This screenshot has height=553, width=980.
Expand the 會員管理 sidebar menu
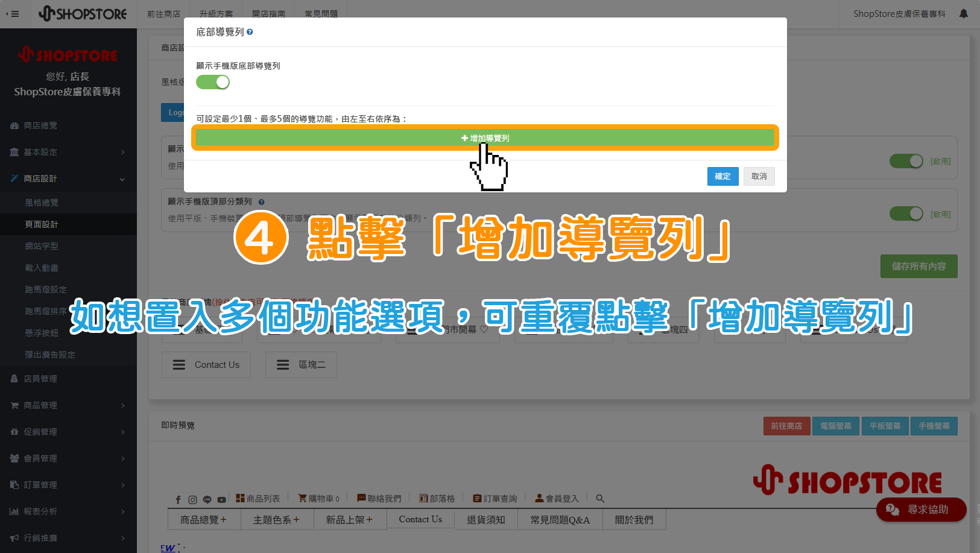68,458
